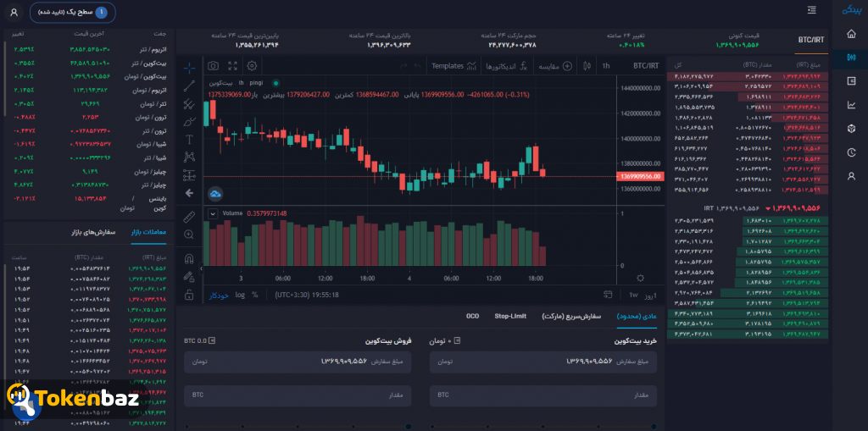Viewport: 868px width, 431px height.
Task: Open the cube icon in the sidebar
Action: (851, 129)
